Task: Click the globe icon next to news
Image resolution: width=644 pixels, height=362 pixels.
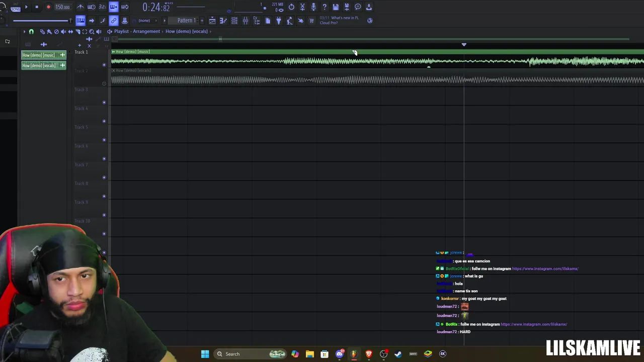Action: coord(370,21)
